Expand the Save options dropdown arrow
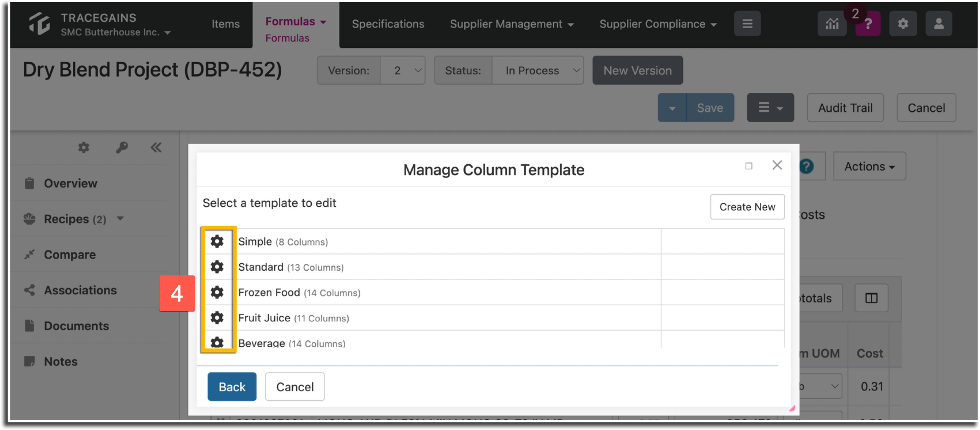The width and height of the screenshot is (980, 430). coord(672,108)
